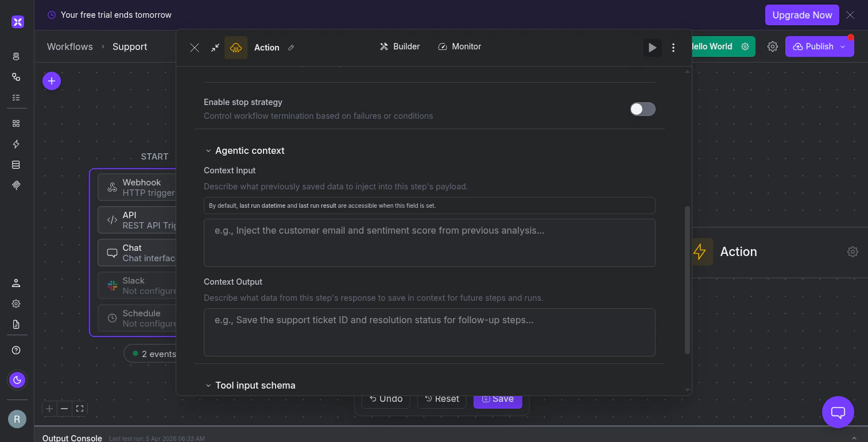Focus the Context Input text area
This screenshot has width=868, height=442.
tap(429, 242)
